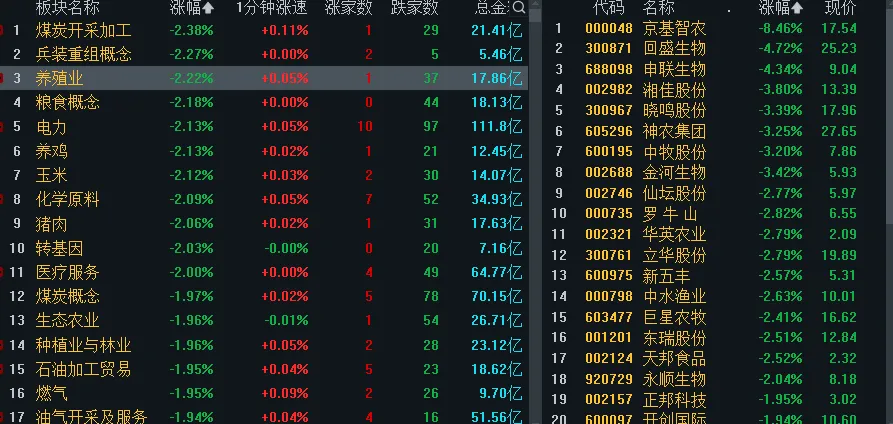Select the 医疗服务 sector row
The width and height of the screenshot is (893, 424).
pos(264,272)
